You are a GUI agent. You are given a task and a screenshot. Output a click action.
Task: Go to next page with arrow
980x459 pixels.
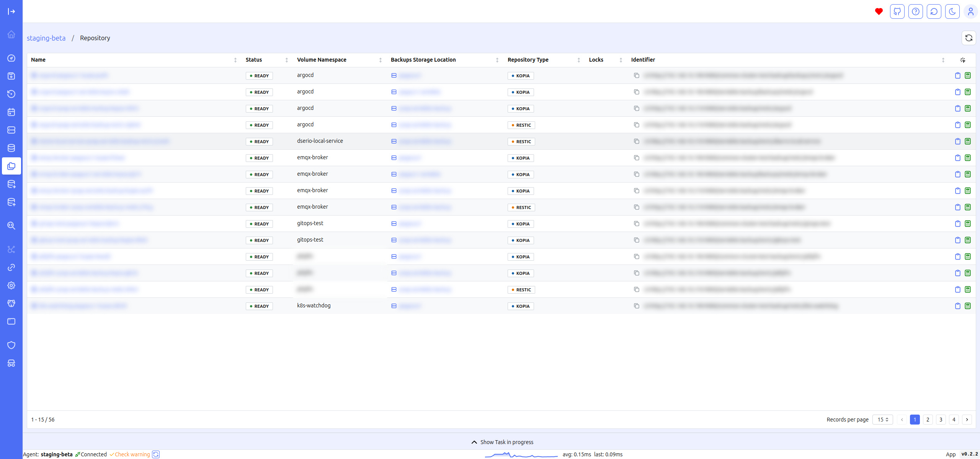pos(967,420)
